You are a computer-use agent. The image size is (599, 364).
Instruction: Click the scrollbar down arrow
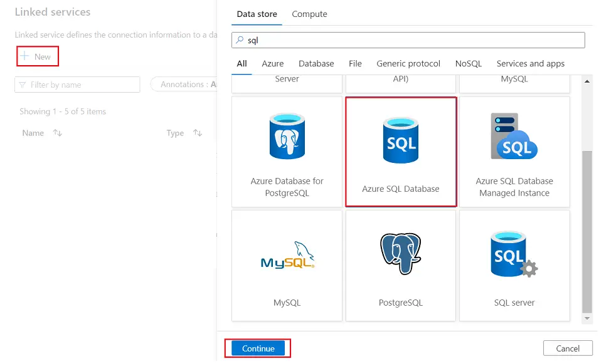click(587, 318)
